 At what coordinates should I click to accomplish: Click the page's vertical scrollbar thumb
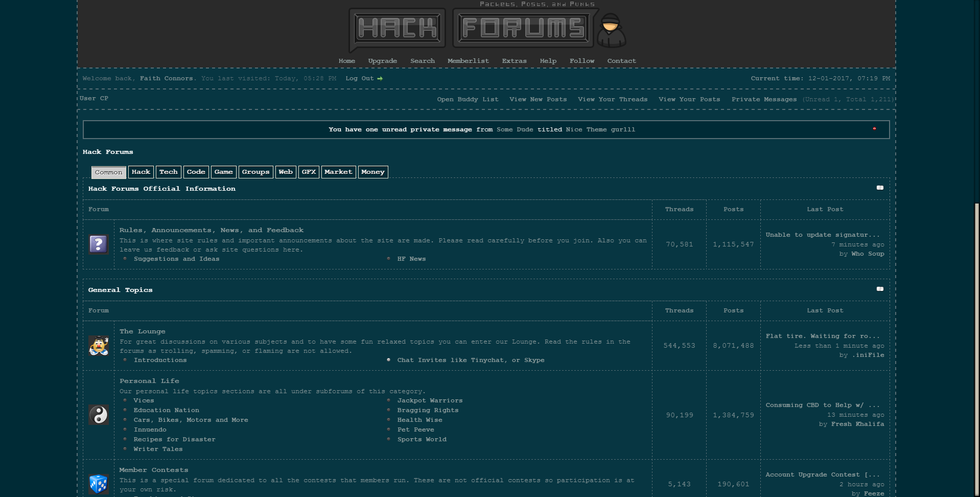point(977,350)
